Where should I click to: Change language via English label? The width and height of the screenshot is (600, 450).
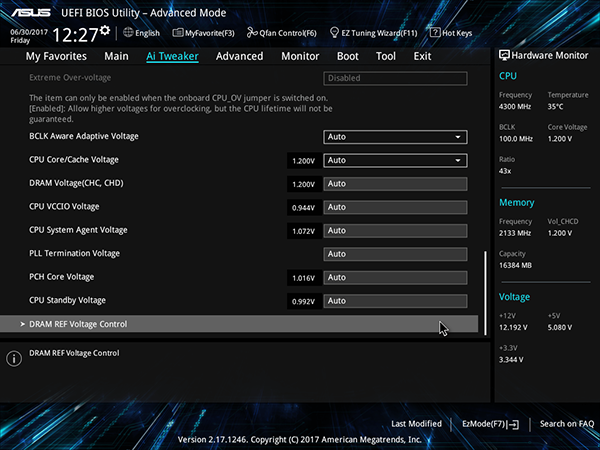(x=147, y=33)
